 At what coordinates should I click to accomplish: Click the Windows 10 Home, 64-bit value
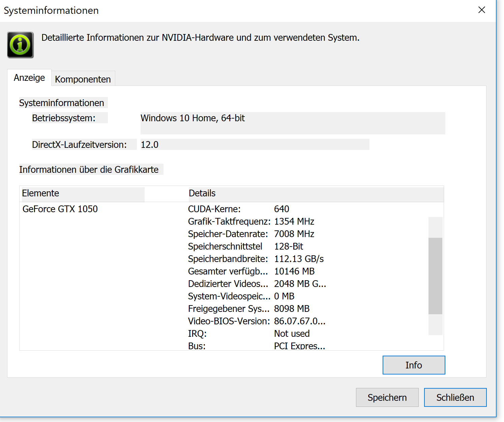click(x=192, y=118)
